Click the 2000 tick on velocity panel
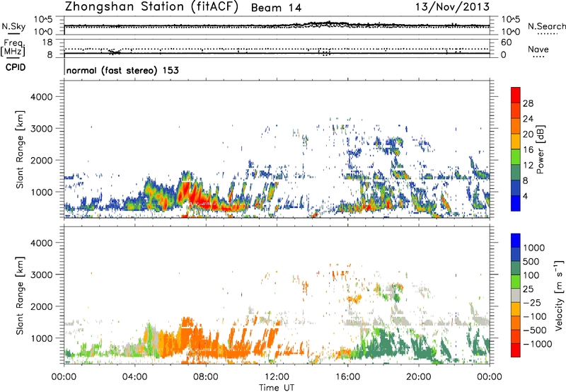 pyautogui.click(x=41, y=306)
